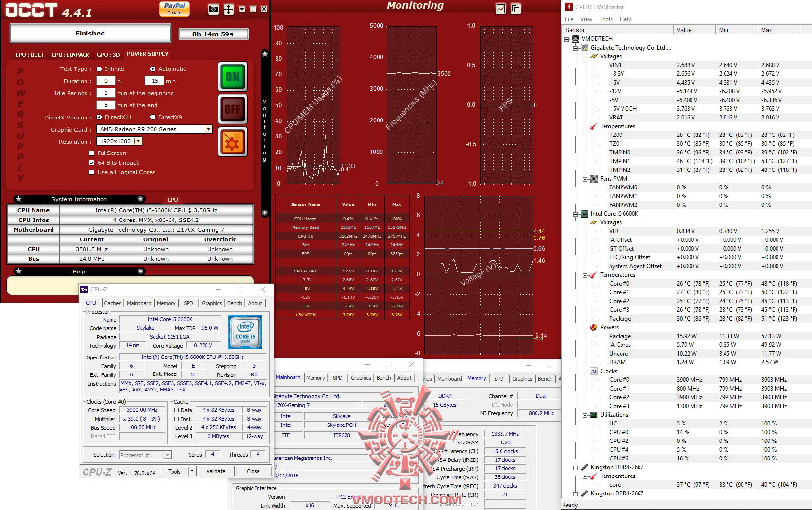Open HWMonitor Tools menu
This screenshot has height=510, width=812.
coord(606,19)
